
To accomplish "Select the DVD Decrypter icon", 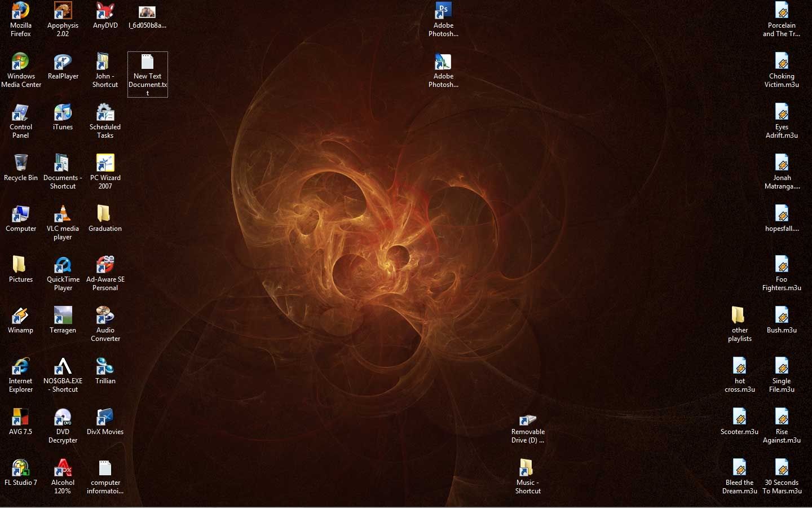I will (x=63, y=417).
